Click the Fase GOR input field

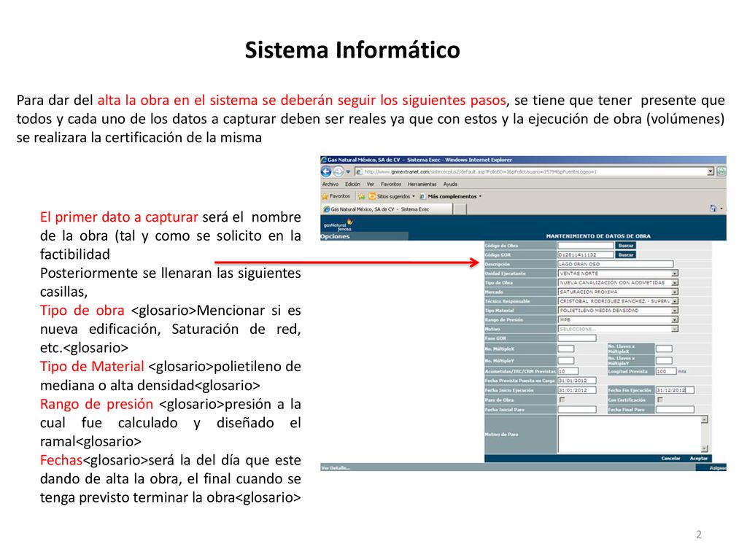point(577,338)
